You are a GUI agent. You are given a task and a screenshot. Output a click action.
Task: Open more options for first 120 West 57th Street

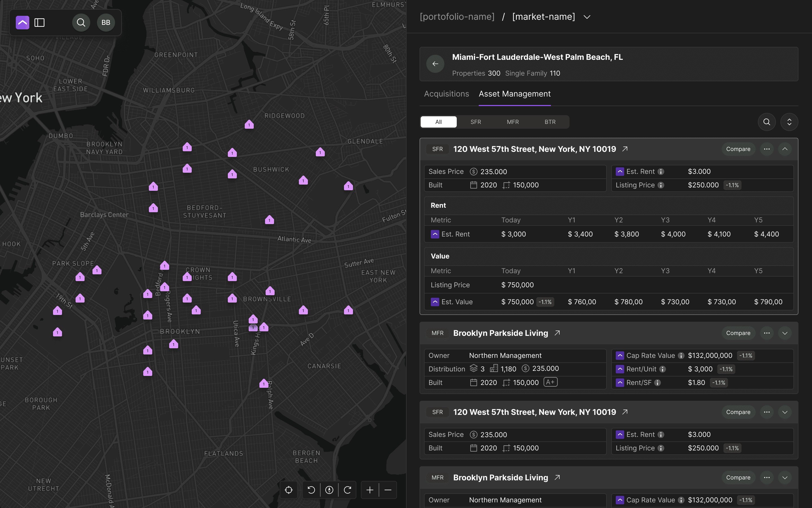click(x=767, y=149)
